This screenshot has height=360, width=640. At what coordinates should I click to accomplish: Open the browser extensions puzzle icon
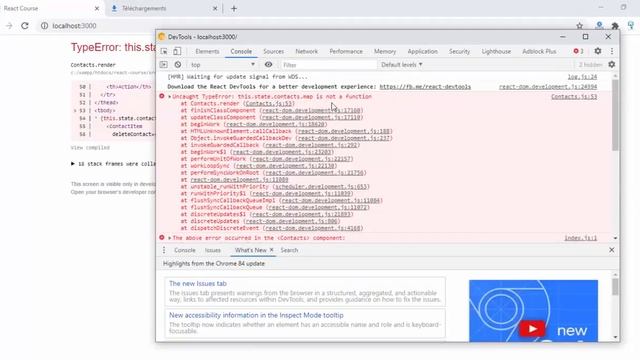click(x=615, y=26)
